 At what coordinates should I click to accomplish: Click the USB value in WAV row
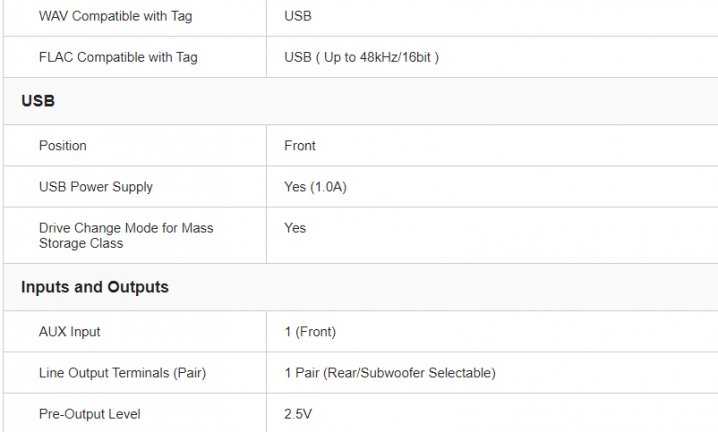298,16
